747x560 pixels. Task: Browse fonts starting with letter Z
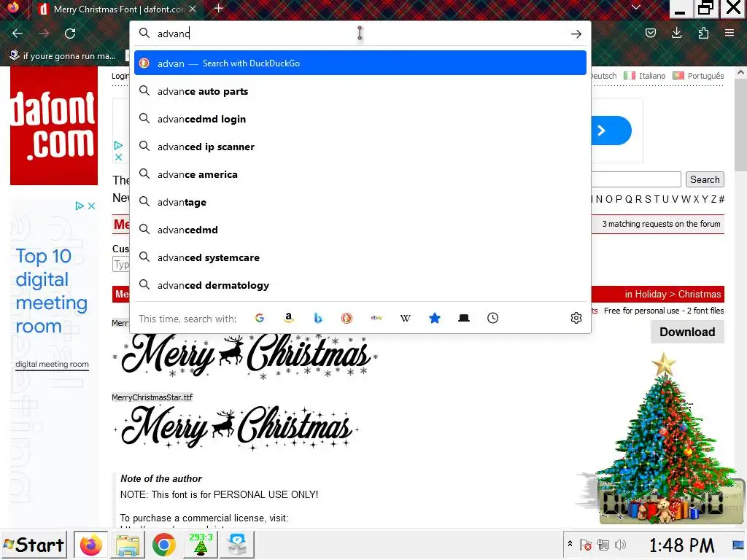pyautogui.click(x=713, y=199)
